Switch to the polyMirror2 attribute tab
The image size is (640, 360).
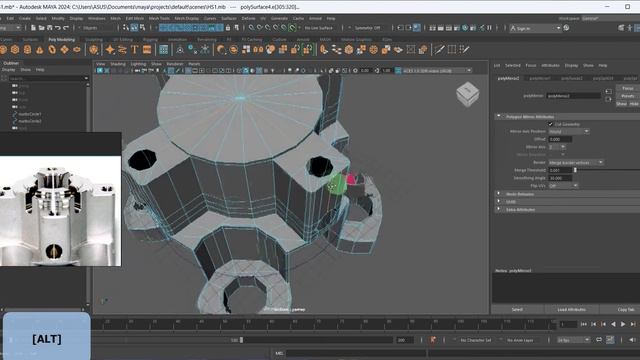508,78
